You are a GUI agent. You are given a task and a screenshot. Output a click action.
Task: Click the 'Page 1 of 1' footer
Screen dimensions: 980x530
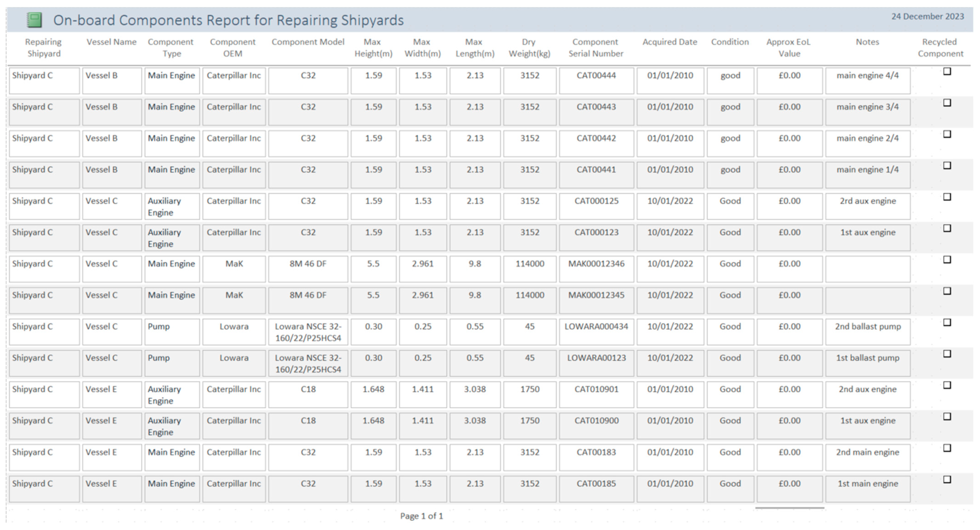(x=422, y=516)
